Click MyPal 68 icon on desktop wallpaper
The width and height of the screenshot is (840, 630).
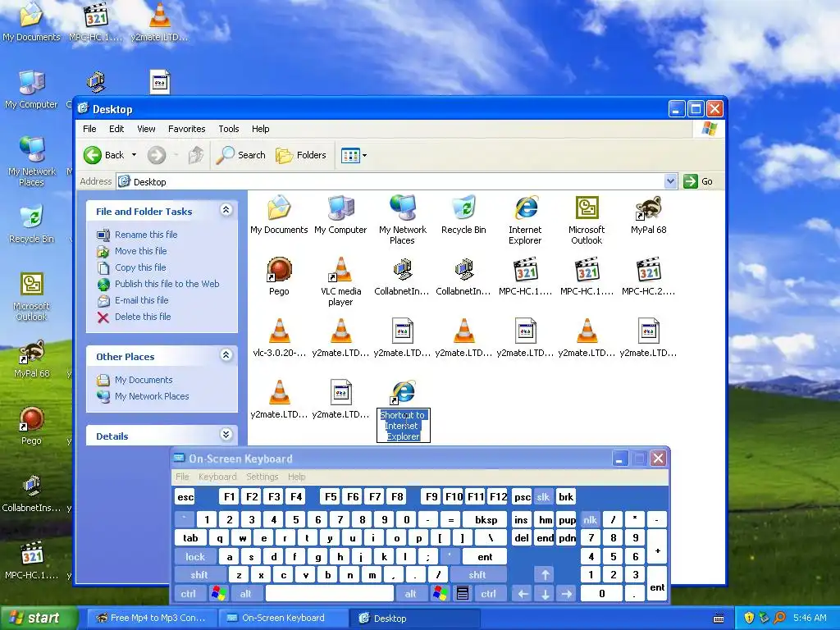[x=32, y=352]
